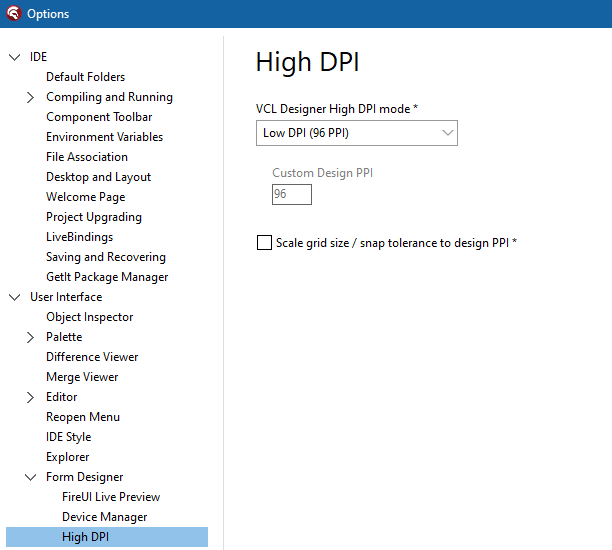
Task: Collapse the IDE tree node
Action: [14, 57]
